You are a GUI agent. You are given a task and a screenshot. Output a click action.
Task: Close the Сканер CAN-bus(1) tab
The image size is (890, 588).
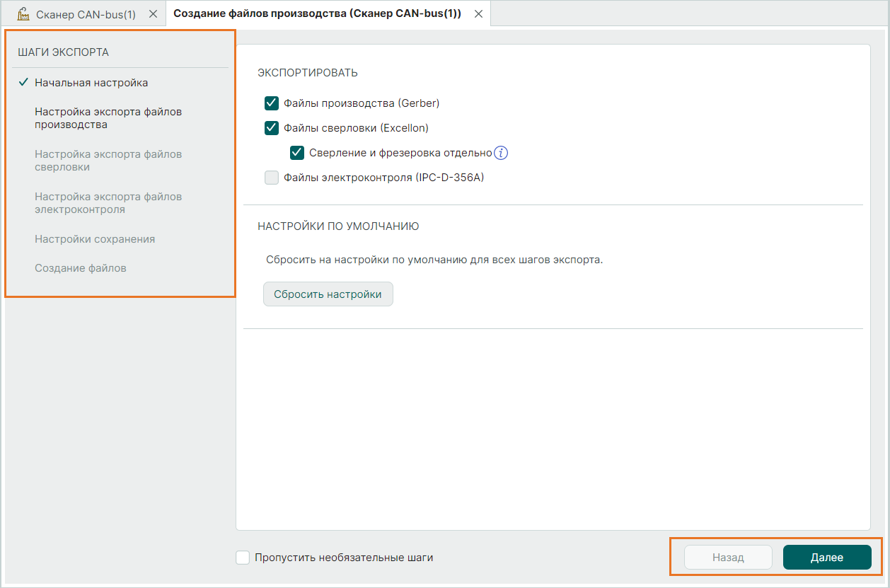(x=153, y=14)
